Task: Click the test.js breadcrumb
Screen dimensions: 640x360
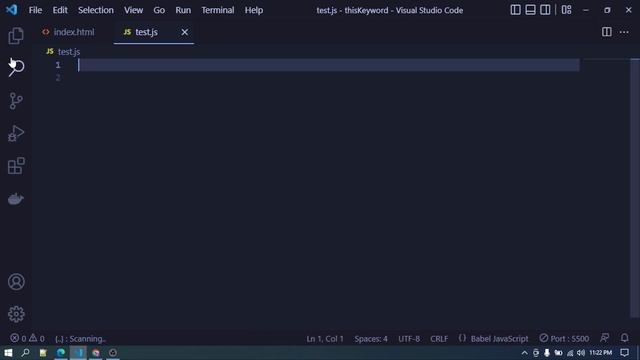Action: point(69,52)
